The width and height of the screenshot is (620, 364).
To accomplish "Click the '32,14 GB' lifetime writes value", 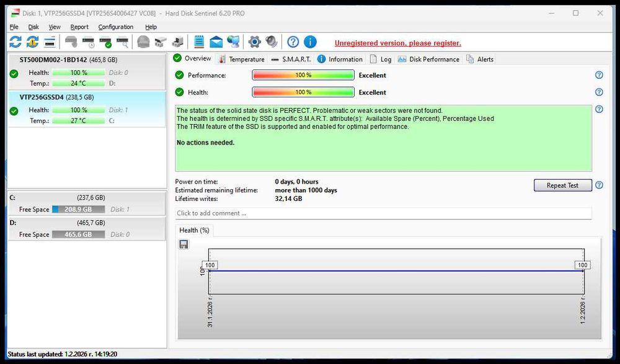I will [x=288, y=198].
